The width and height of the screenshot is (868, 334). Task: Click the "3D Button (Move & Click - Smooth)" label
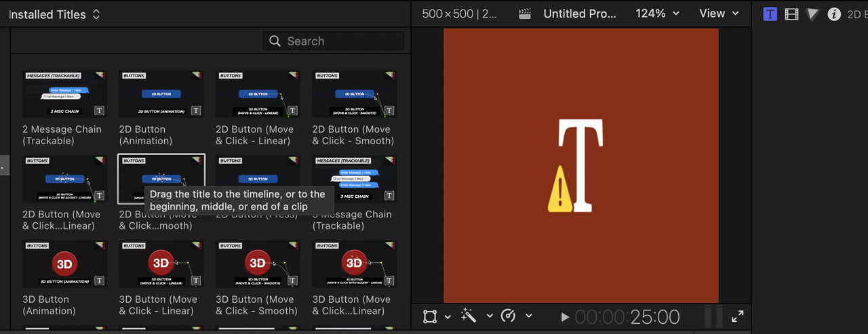point(256,305)
